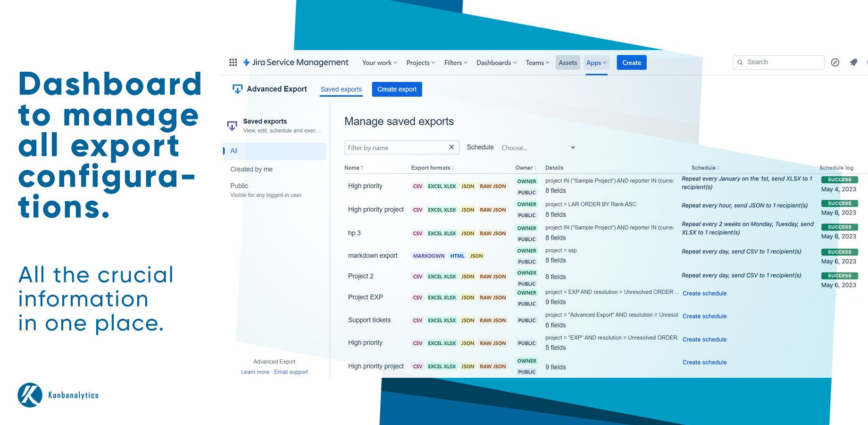Open the Project 2 export

361,276
